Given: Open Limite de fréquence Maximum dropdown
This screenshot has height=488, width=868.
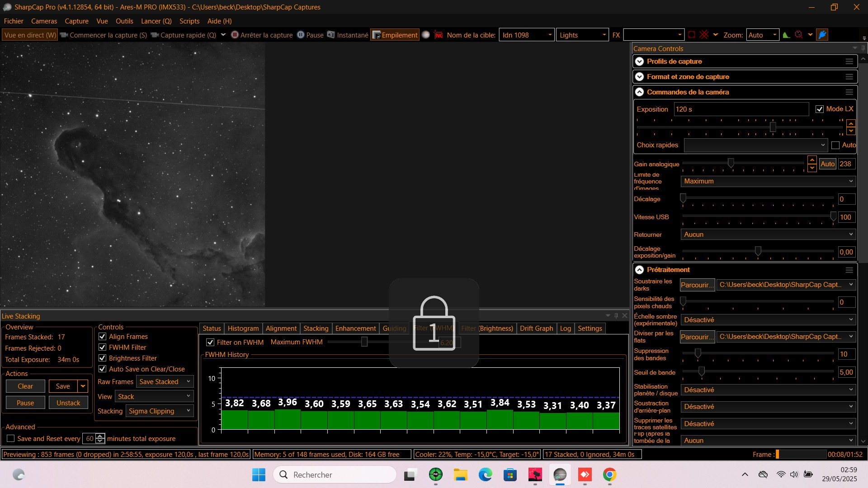Looking at the screenshot, I should click(768, 181).
